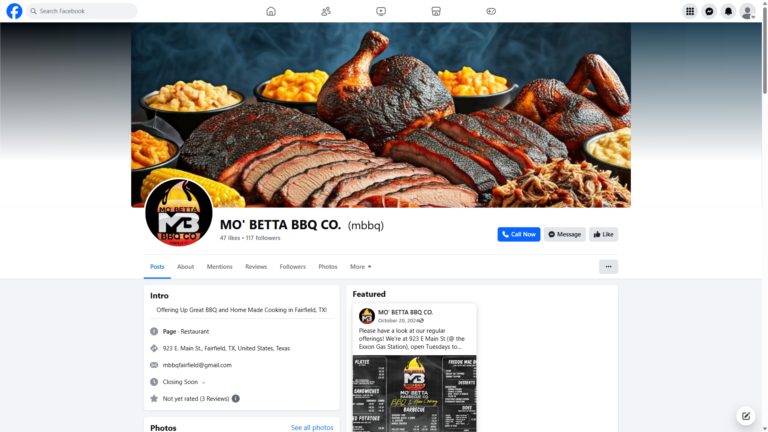This screenshot has height=432, width=768.
Task: Click the Search Facebook field
Action: point(82,11)
